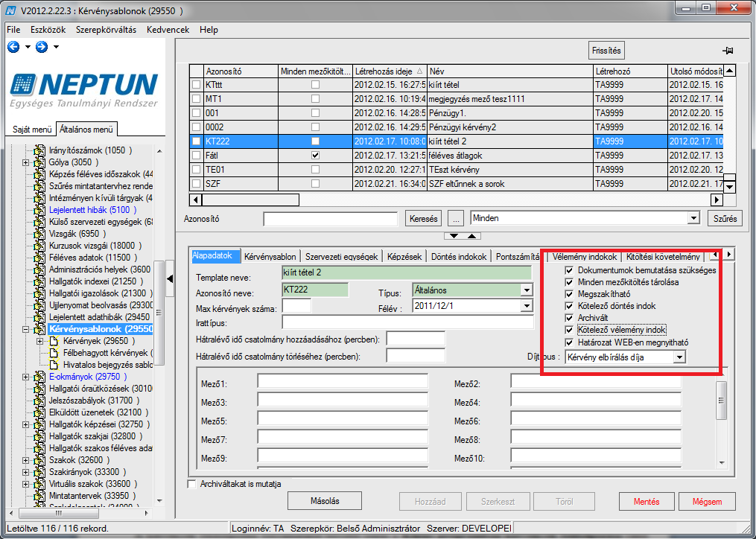This screenshot has width=756, height=539.
Task: Click the Irányítószámok (1050) folder icon
Action: 39,150
